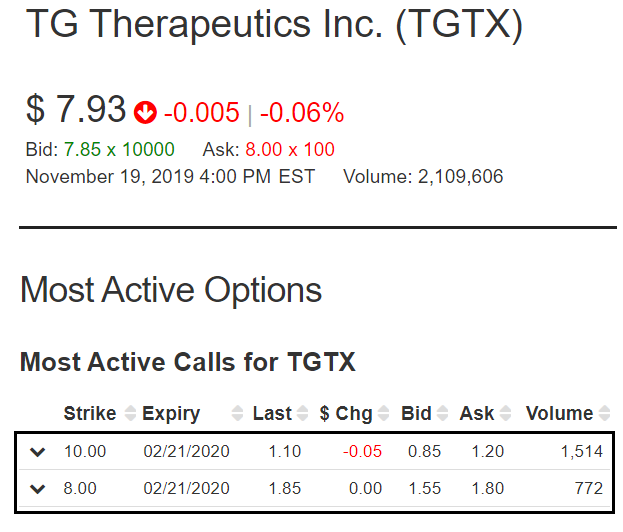
Task: Click the Volume column sort arrows
Action: point(604,413)
